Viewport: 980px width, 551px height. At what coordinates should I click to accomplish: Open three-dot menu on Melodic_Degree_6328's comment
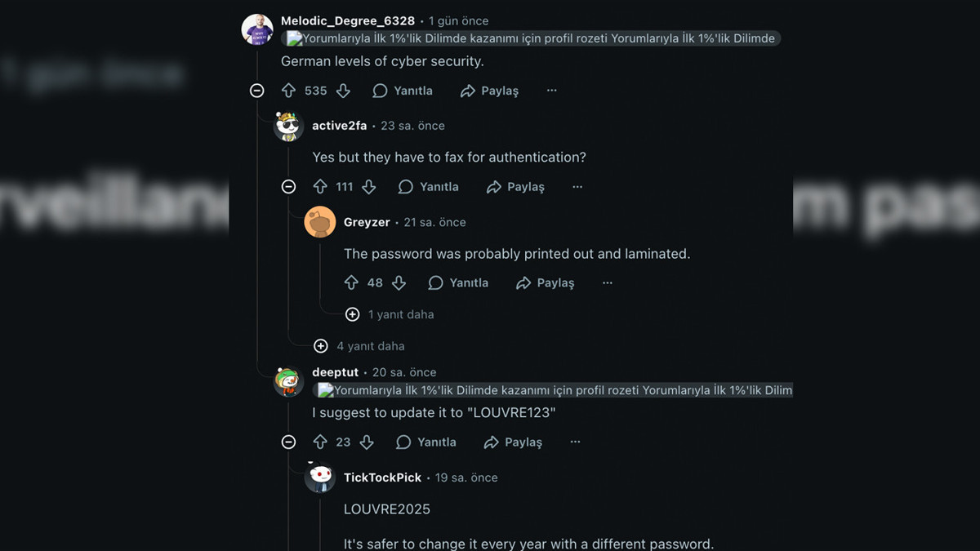pos(551,91)
